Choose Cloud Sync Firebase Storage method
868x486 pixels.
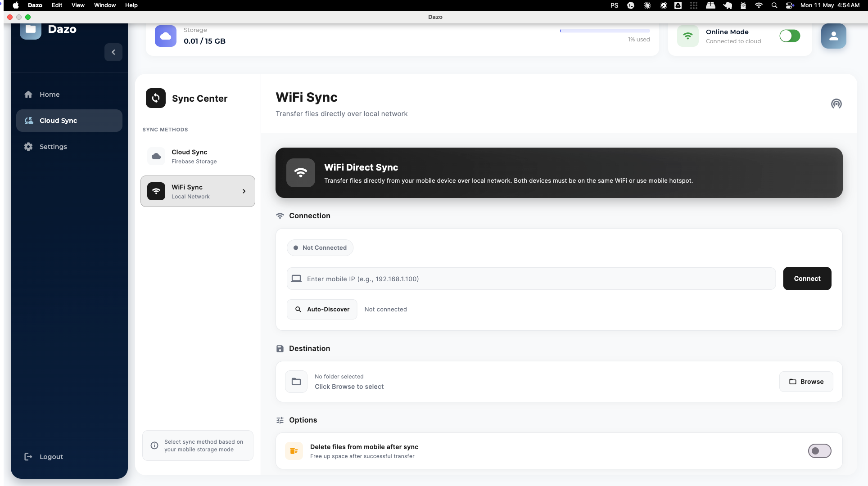coord(198,156)
